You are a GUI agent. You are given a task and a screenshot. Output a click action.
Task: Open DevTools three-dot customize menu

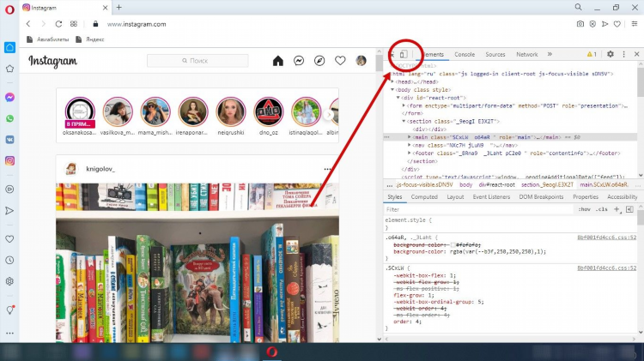(624, 54)
